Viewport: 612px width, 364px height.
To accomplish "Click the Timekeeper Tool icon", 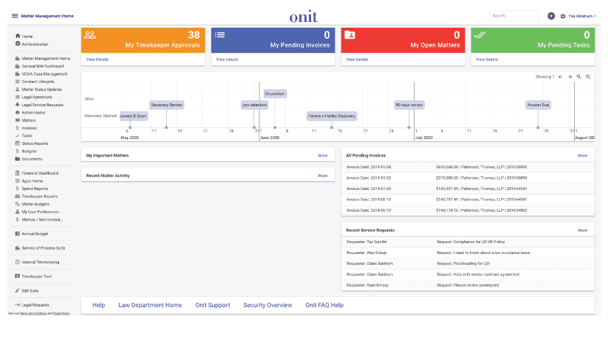I will [x=17, y=276].
